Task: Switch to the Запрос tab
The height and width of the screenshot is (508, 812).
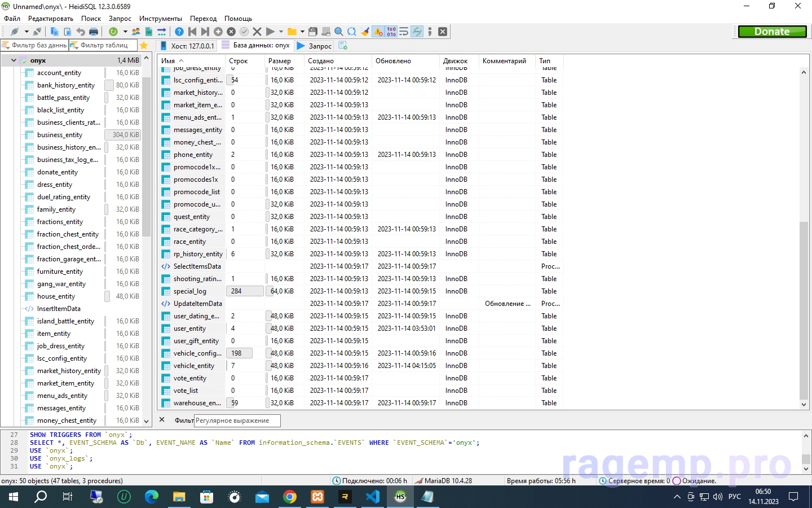Action: point(315,46)
